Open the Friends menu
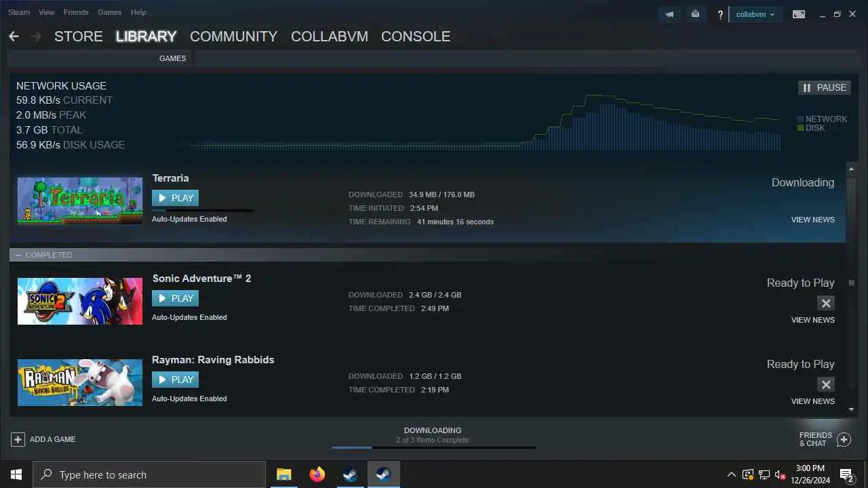The width and height of the screenshot is (868, 488). pyautogui.click(x=76, y=12)
